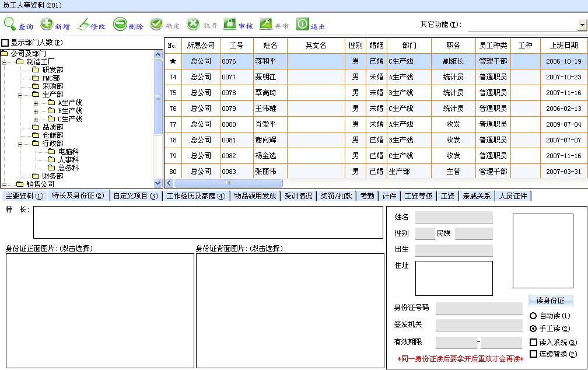The image size is (588, 370).
Task: Click the 放弃 cross icon
Action: click(x=192, y=24)
